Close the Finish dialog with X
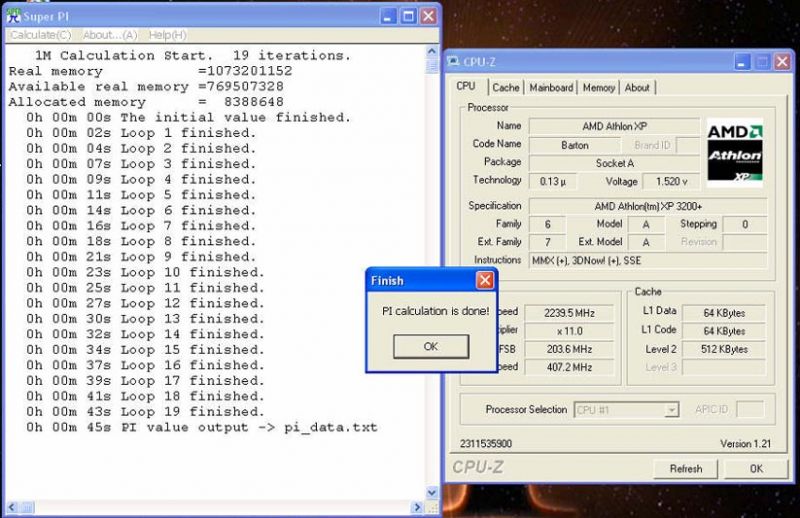 point(485,280)
